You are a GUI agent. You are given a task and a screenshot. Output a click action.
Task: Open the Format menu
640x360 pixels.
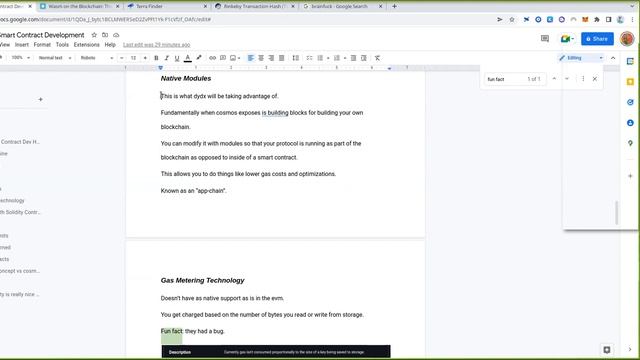pos(42,44)
